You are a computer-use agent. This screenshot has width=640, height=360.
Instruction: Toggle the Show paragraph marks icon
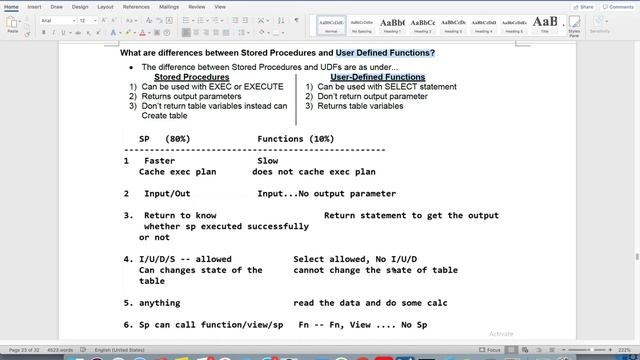coord(297,20)
